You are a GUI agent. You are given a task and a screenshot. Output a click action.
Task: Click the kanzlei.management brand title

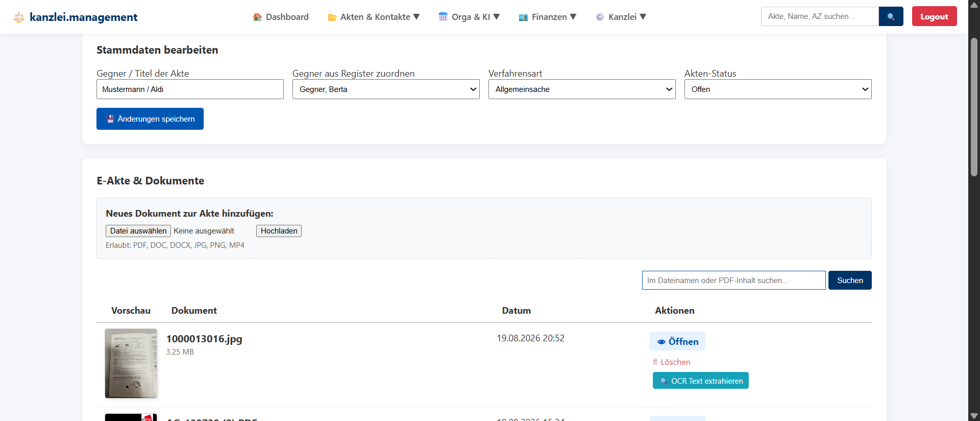tap(84, 17)
